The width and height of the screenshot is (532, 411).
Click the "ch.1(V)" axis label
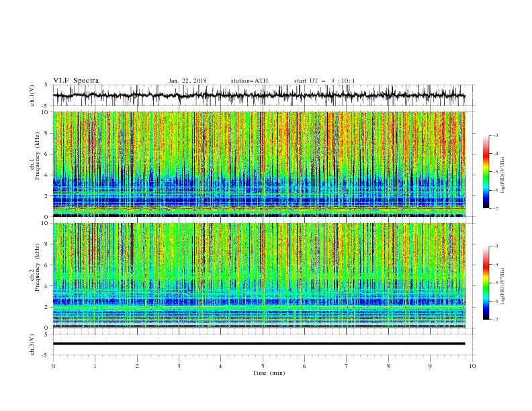tap(32, 95)
